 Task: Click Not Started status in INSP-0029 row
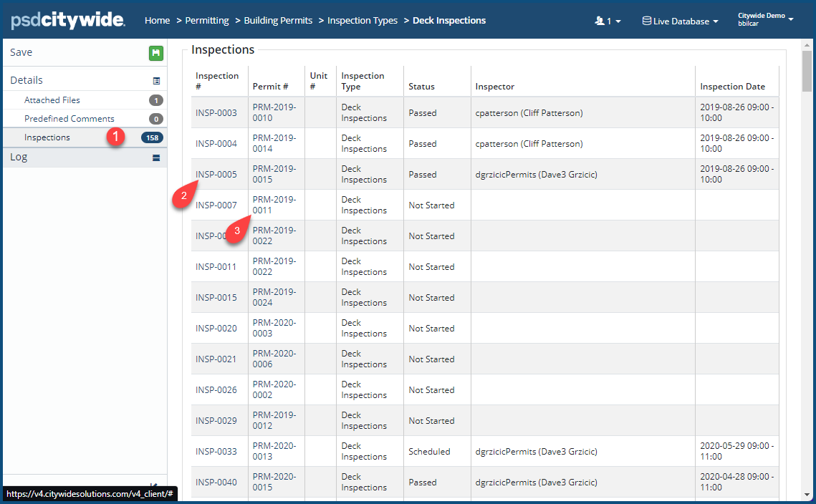[431, 421]
